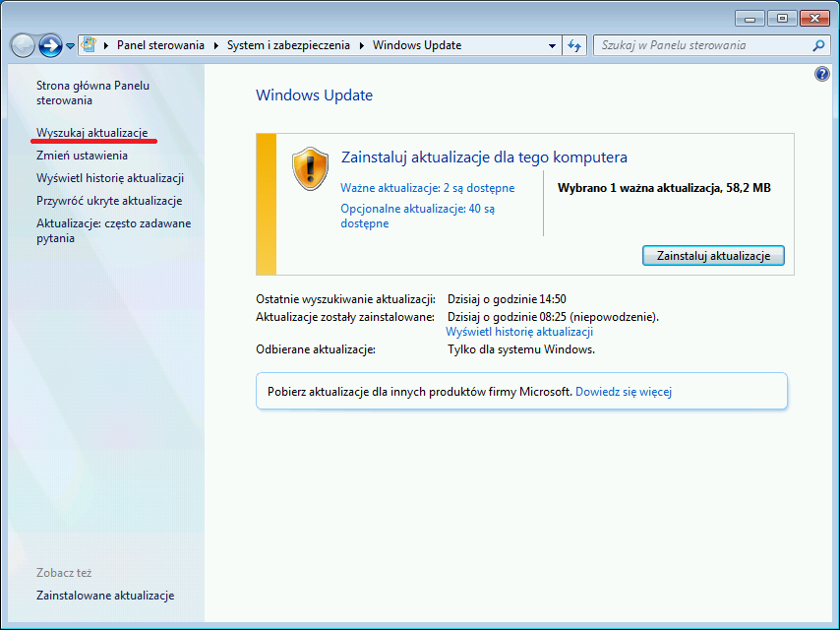840x630 pixels.
Task: Select System i zabezpieczenia breadcrumb
Action: [288, 45]
